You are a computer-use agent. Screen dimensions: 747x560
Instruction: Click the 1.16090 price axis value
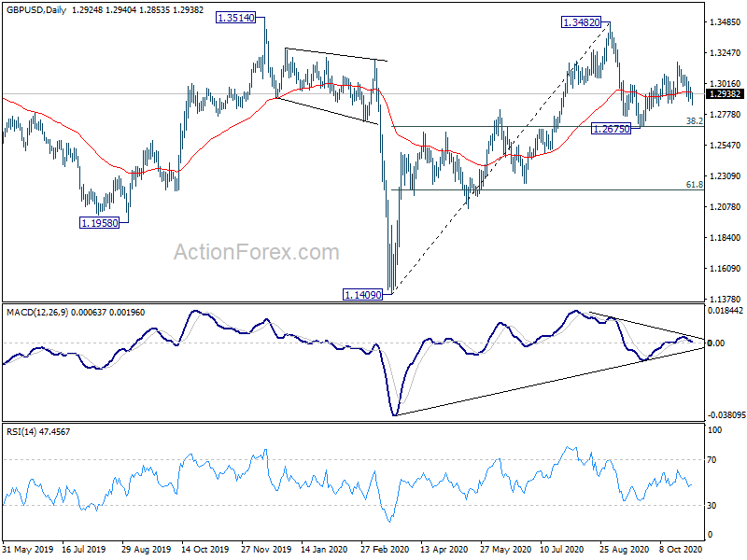[x=726, y=269]
